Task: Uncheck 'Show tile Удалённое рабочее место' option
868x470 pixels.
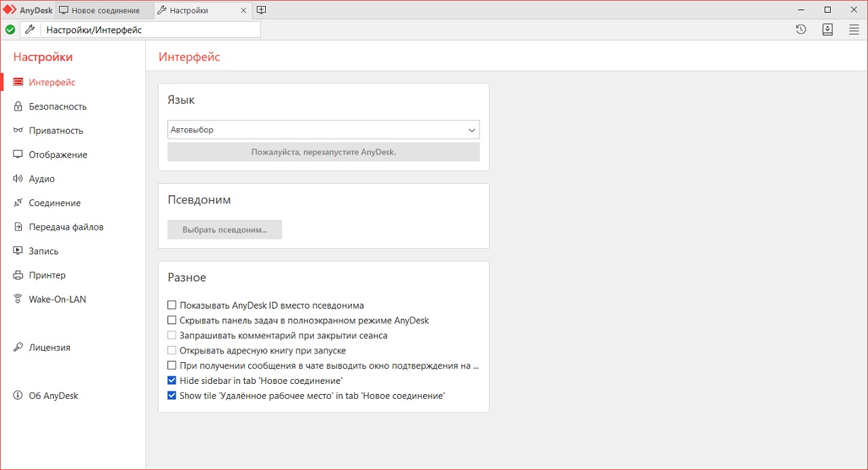Action: (172, 395)
